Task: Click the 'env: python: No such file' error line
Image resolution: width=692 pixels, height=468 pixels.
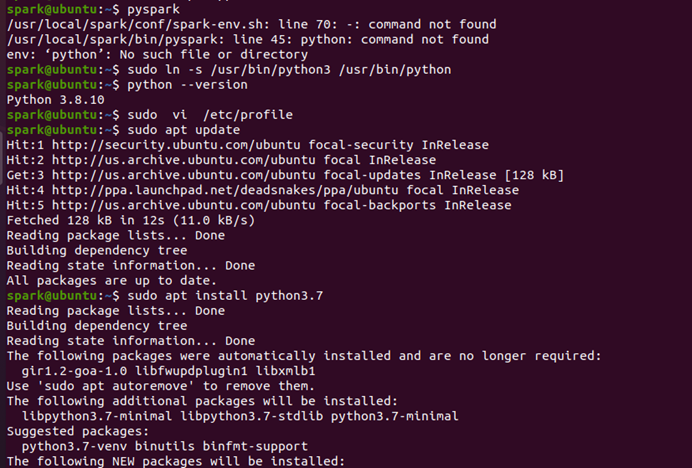Action: click(157, 54)
